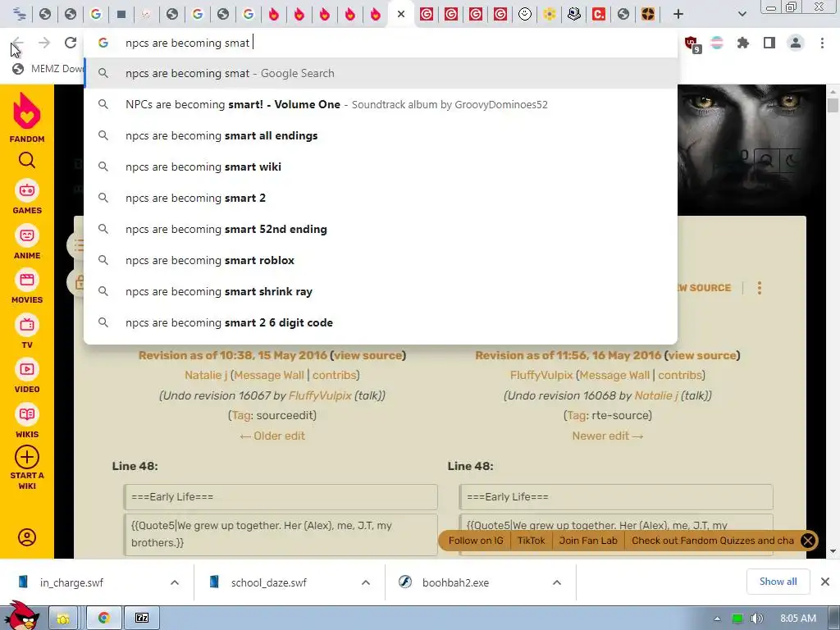Click the Angry Birds Start button
840x630 pixels.
point(21,616)
